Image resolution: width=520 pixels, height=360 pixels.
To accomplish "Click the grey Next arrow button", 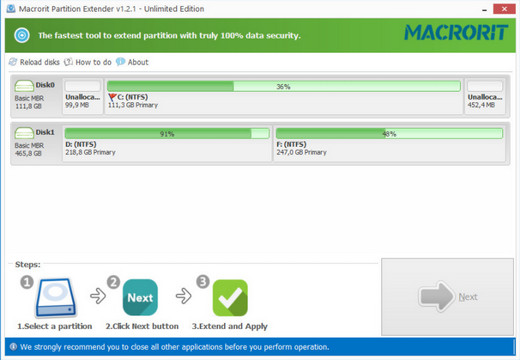I will click(447, 297).
